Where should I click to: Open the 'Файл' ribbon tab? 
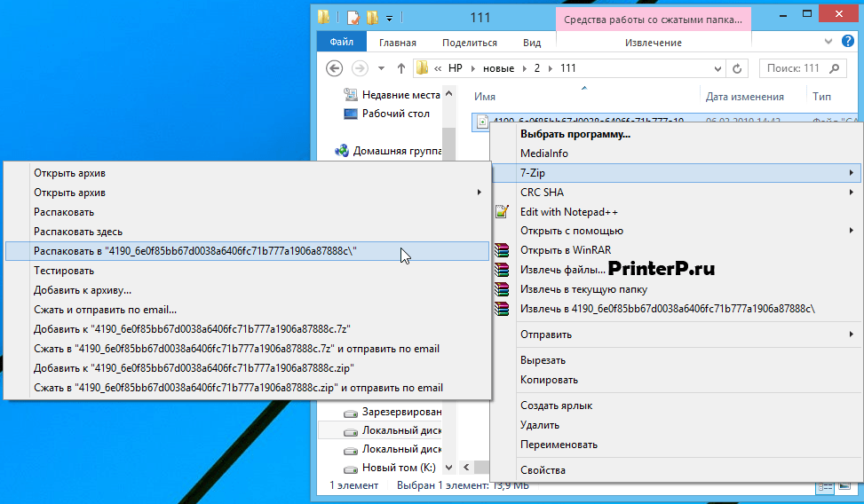pos(341,43)
